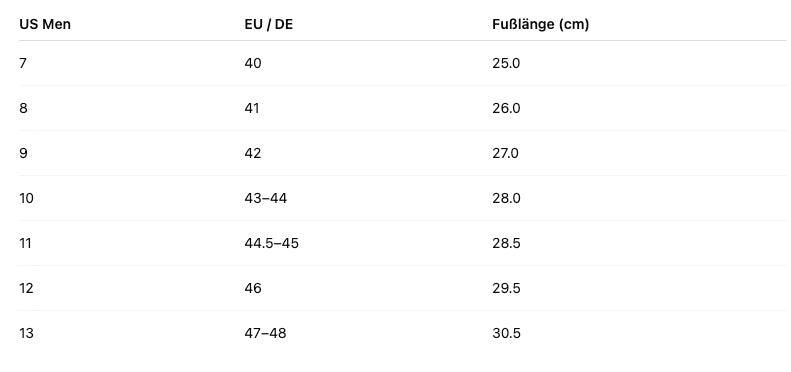Click the EU size 40 cell
This screenshot has width=791, height=372.
(x=253, y=64)
